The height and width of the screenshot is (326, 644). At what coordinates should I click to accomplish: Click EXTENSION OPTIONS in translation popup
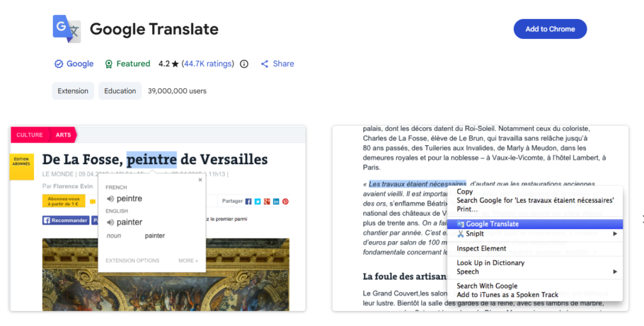(x=132, y=261)
